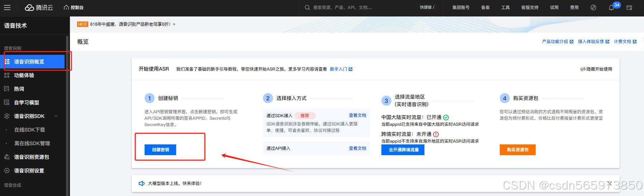Click the 语音识别SDK sidebar icon
The width and height of the screenshot is (644, 196).
tap(7, 116)
